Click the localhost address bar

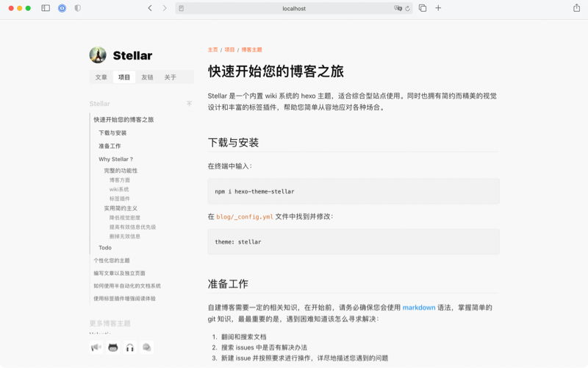[x=294, y=8]
